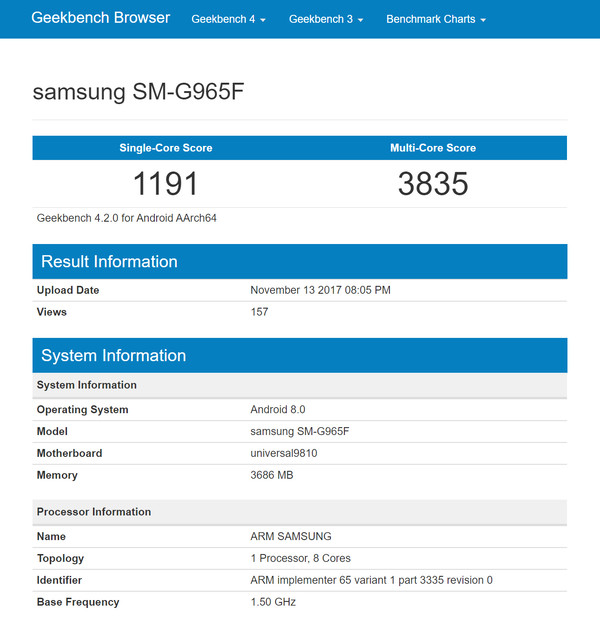Click the Identifier label
600x627 pixels.
[x=59, y=580]
